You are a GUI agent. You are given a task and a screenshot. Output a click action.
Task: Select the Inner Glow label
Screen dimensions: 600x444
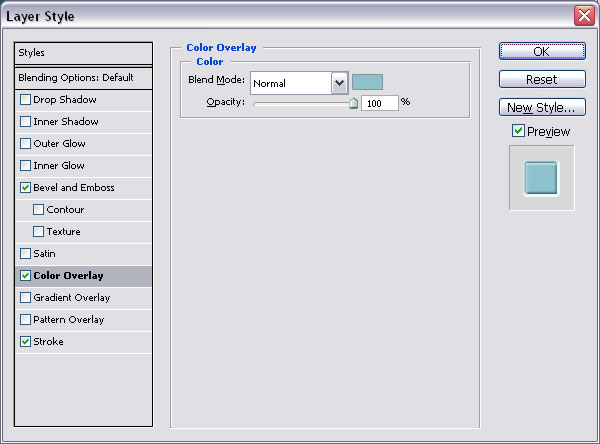(59, 166)
